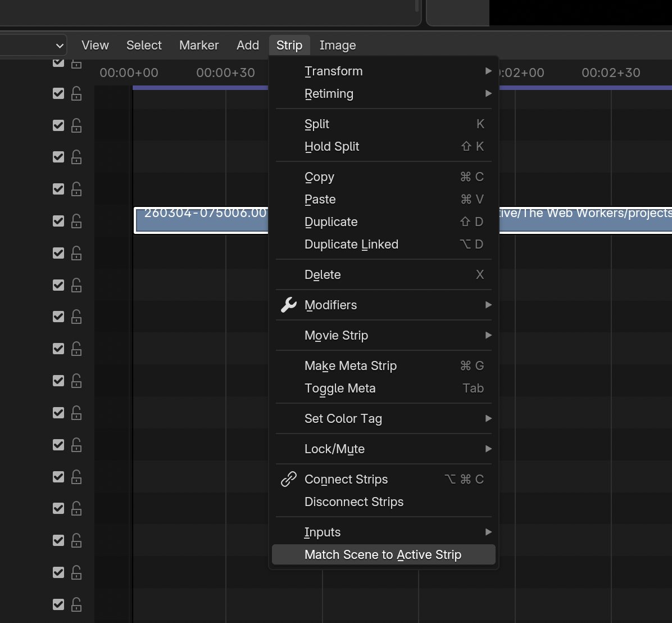Expand the Set Color Tag submenu

[384, 418]
